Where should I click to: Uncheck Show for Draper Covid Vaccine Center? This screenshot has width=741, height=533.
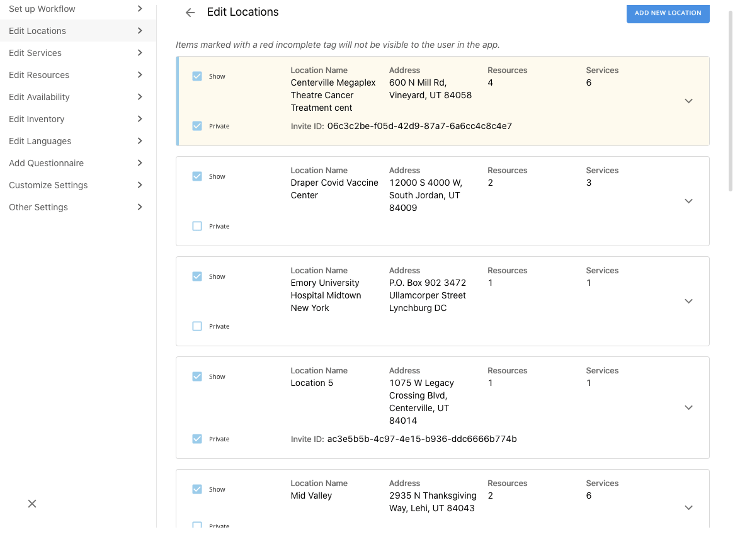click(197, 176)
